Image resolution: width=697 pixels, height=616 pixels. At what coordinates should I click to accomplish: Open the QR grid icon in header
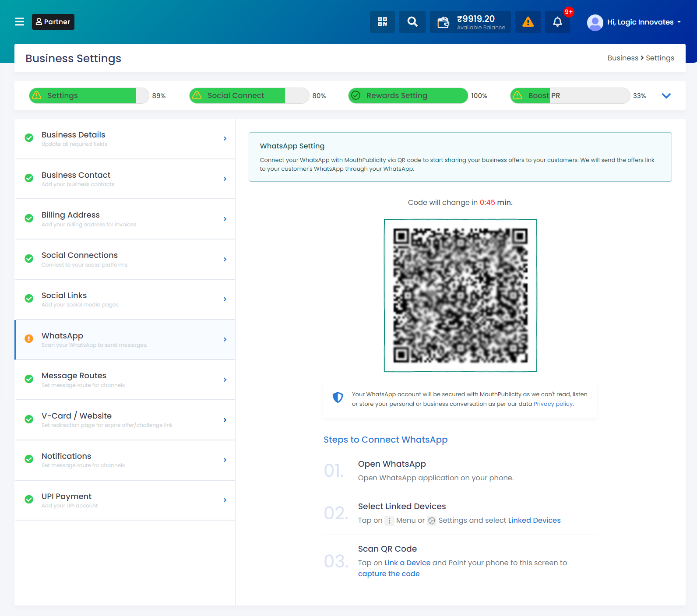click(382, 21)
